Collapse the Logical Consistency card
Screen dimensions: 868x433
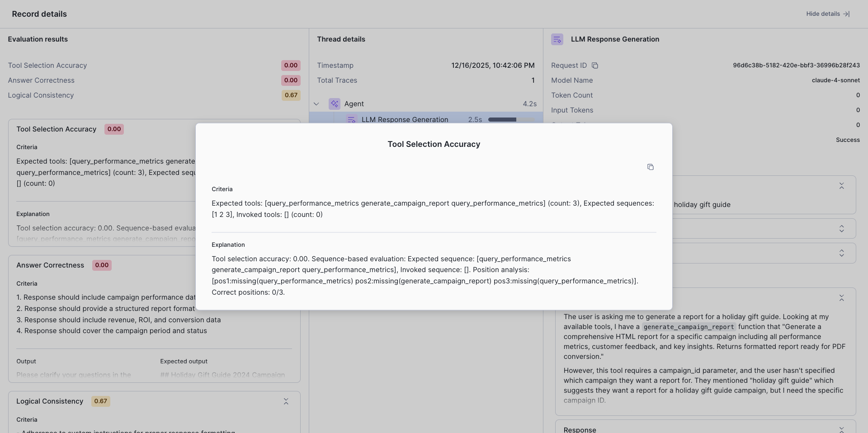pos(286,401)
